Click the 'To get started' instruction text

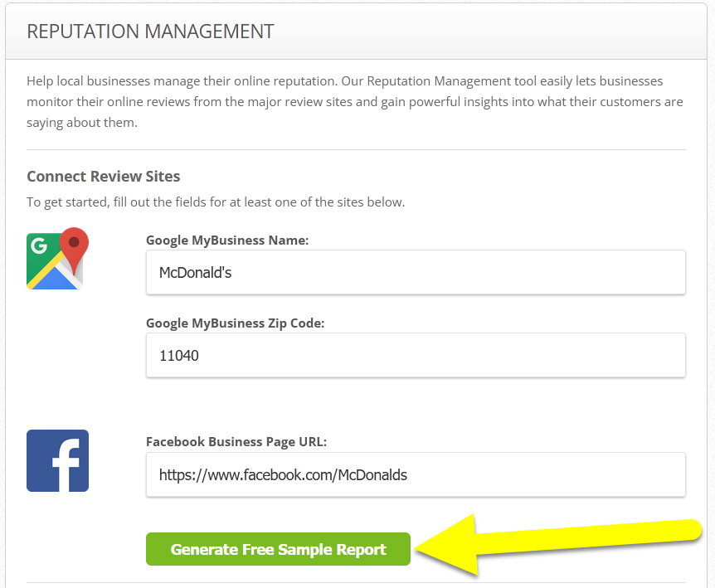[x=216, y=202]
